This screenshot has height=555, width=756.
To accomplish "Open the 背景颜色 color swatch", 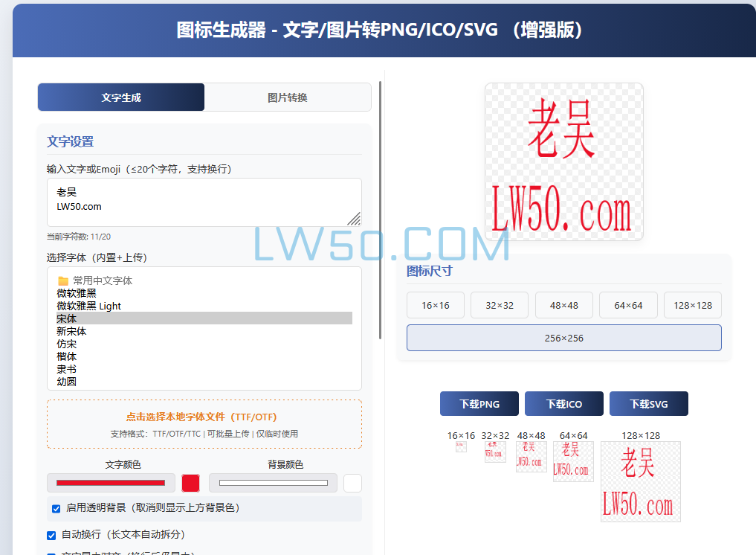I will coord(352,483).
